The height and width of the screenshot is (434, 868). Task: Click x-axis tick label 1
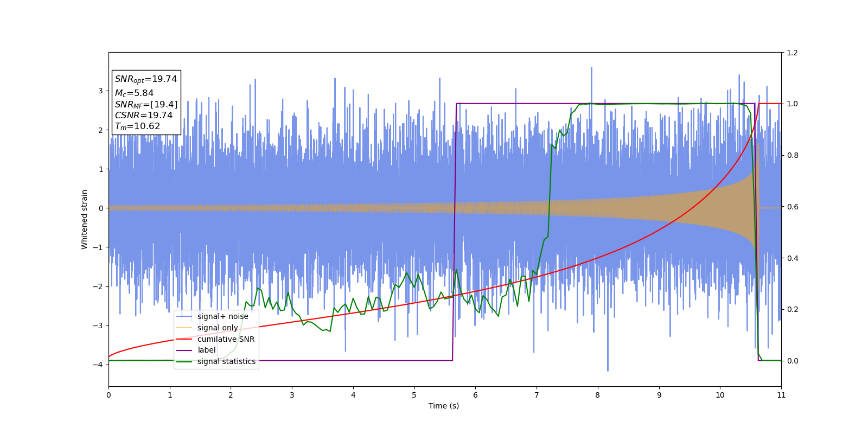tap(170, 395)
